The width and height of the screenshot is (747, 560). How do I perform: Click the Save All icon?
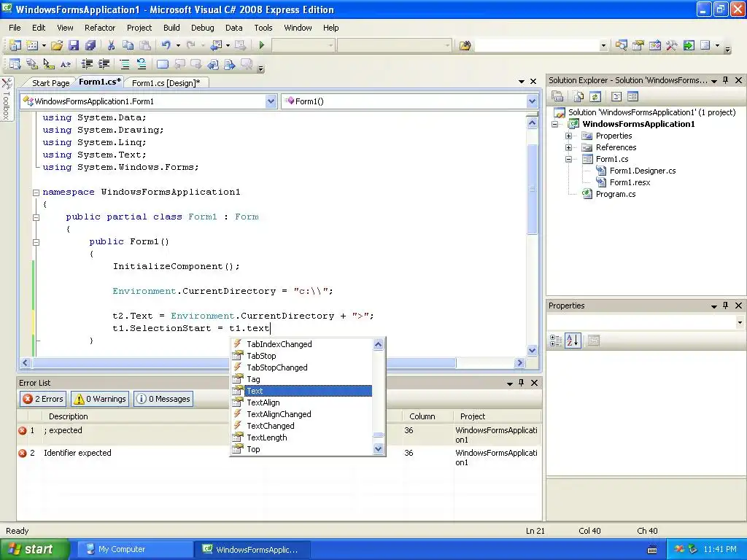(x=90, y=45)
